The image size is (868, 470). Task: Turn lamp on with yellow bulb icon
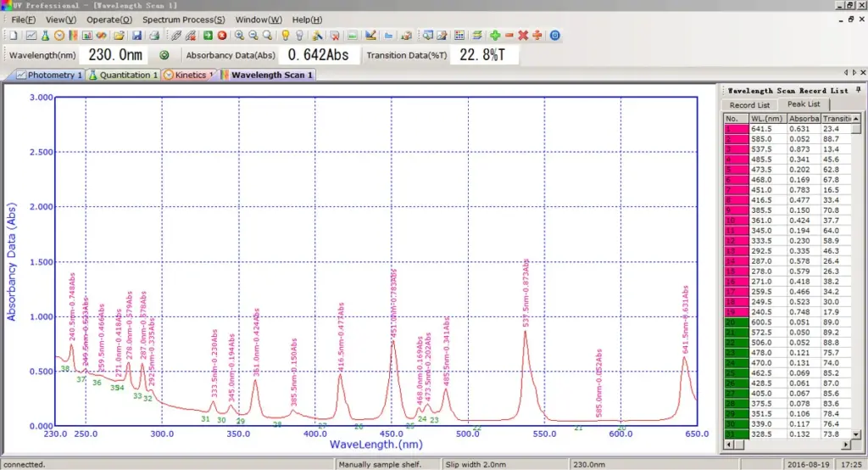(286, 36)
